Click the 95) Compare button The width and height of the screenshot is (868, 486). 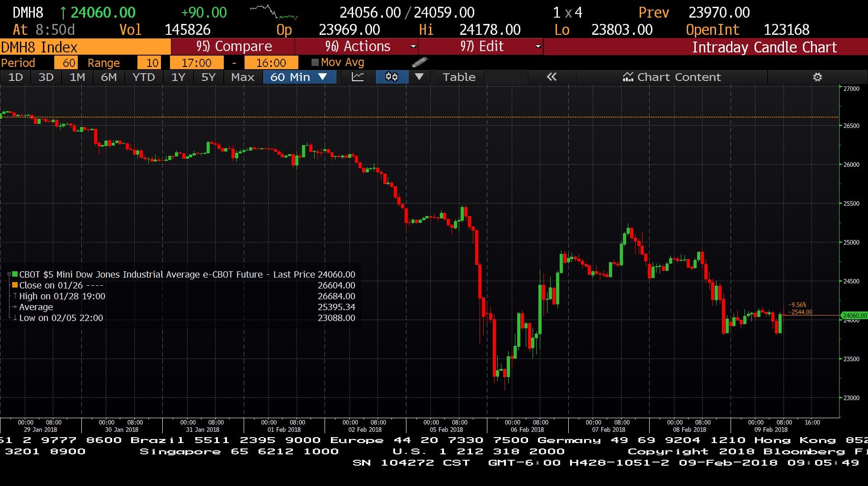[233, 47]
